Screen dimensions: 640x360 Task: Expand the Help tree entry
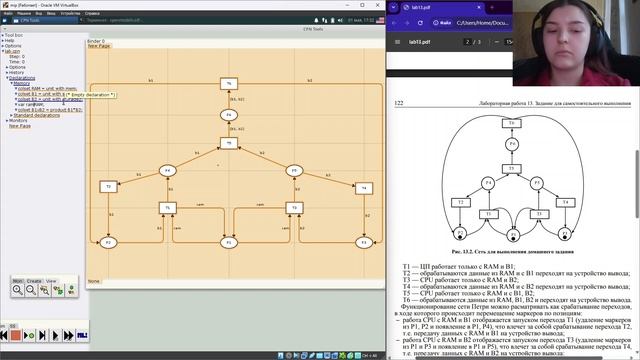2,41
